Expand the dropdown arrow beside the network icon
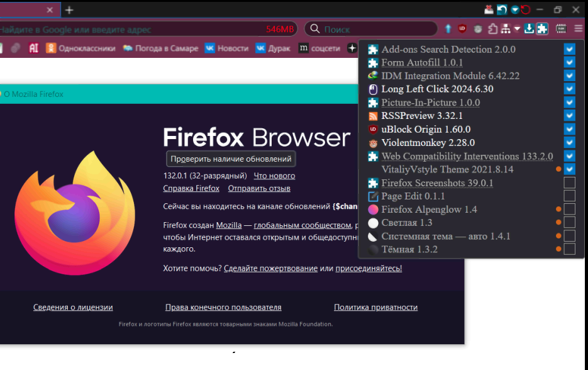The height and width of the screenshot is (370, 588). (517, 28)
